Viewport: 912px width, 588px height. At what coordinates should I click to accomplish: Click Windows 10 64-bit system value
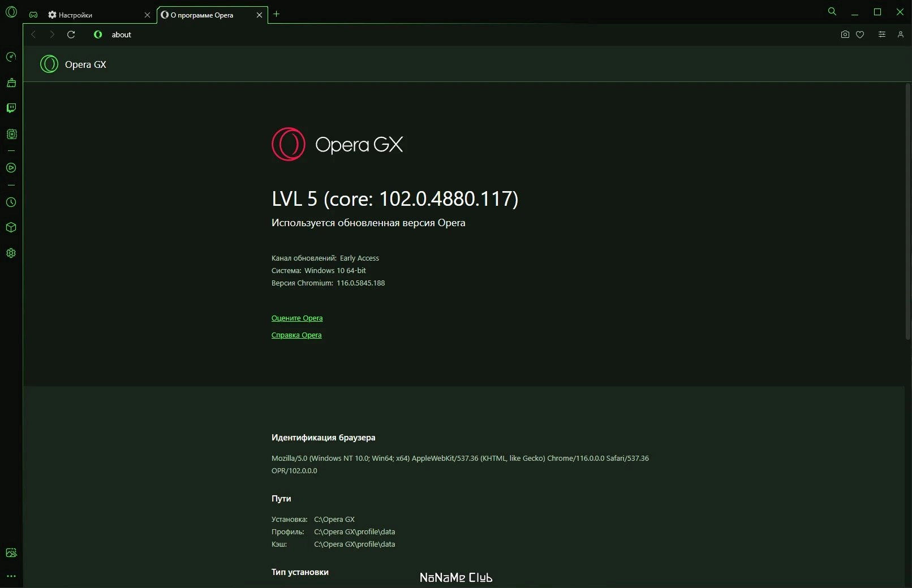click(x=335, y=270)
